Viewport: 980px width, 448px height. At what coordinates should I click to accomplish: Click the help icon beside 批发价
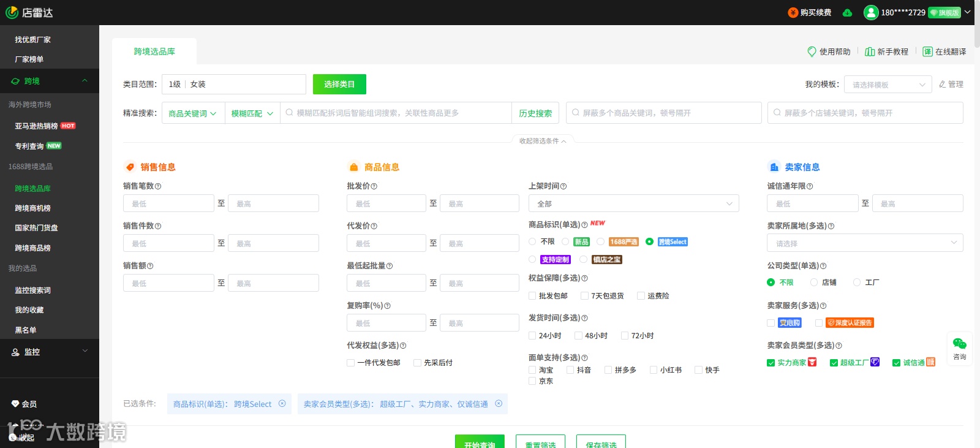coord(374,186)
